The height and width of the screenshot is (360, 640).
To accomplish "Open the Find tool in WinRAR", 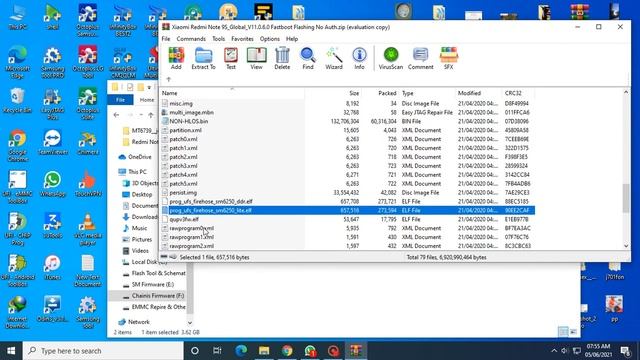I will (x=308, y=58).
